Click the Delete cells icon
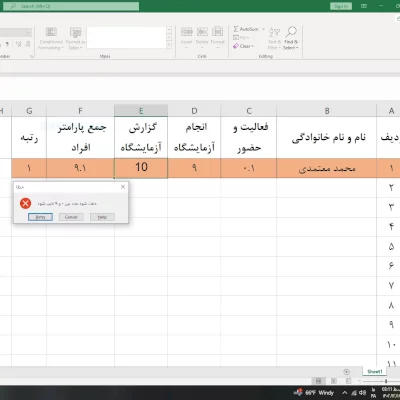Viewport: 400px width, 400px height. pyautogui.click(x=202, y=32)
